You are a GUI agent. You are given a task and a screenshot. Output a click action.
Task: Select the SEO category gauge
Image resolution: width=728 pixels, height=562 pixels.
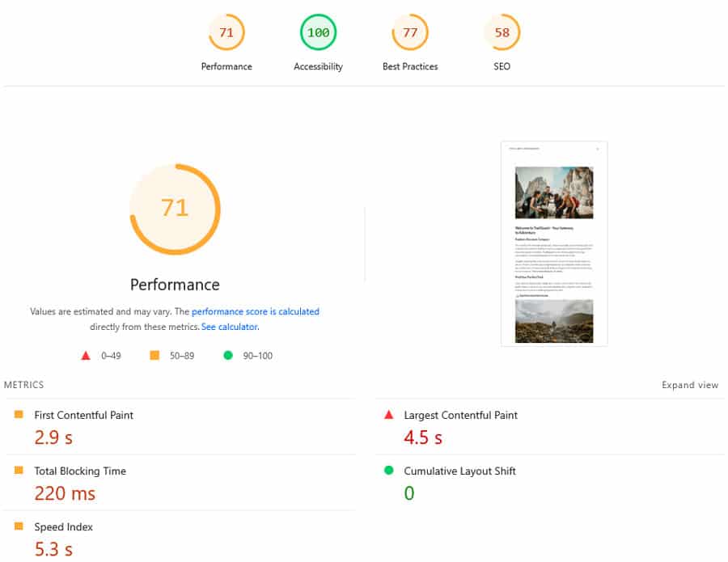502,32
